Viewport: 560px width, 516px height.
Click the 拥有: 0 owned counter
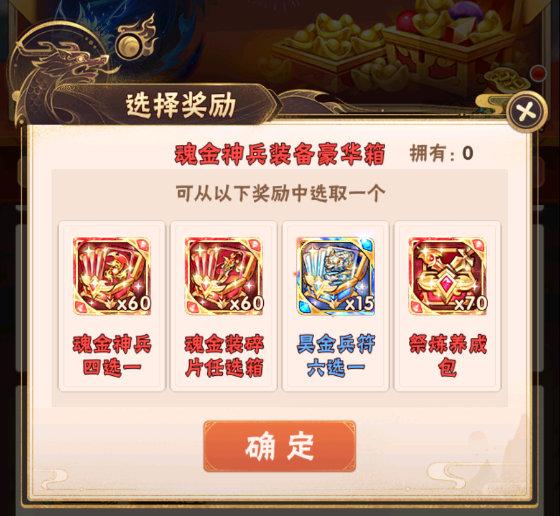click(x=441, y=154)
